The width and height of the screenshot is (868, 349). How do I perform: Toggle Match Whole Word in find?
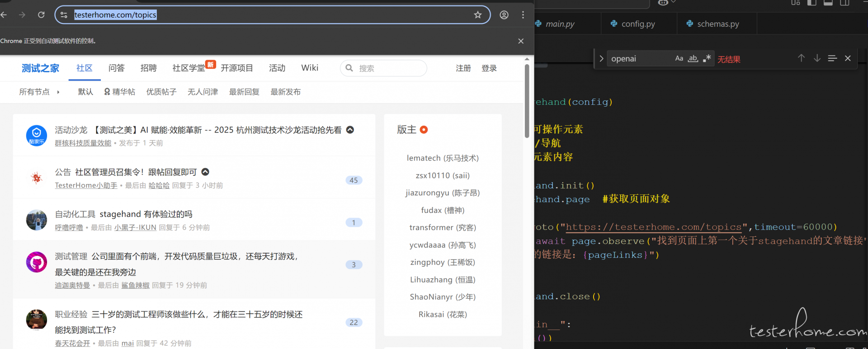693,58
